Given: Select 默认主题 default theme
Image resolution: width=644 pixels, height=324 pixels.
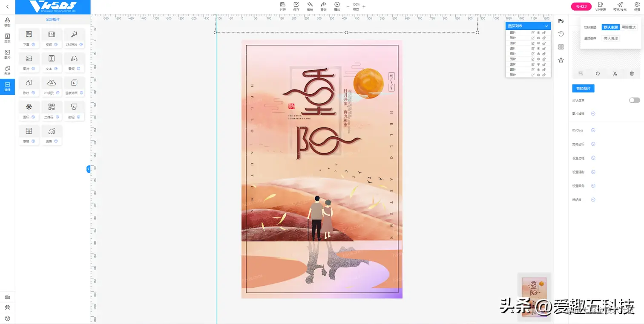Looking at the screenshot, I should [x=610, y=27].
